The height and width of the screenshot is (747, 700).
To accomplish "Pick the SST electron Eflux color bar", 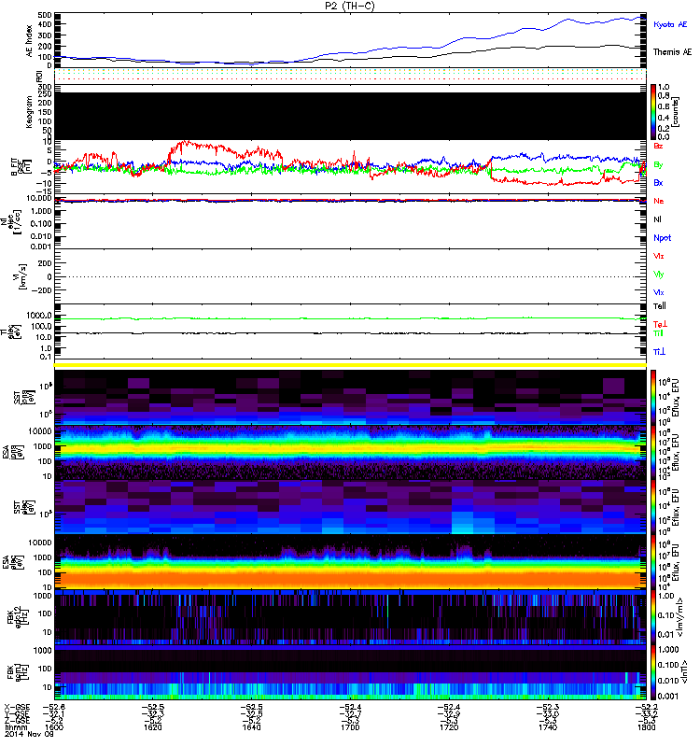I will [x=653, y=507].
